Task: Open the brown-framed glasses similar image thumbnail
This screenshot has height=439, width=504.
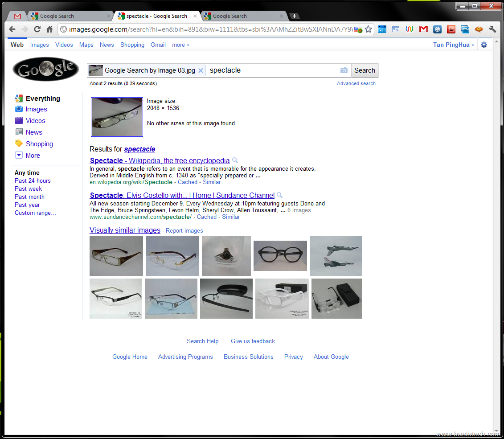Action: (x=116, y=256)
